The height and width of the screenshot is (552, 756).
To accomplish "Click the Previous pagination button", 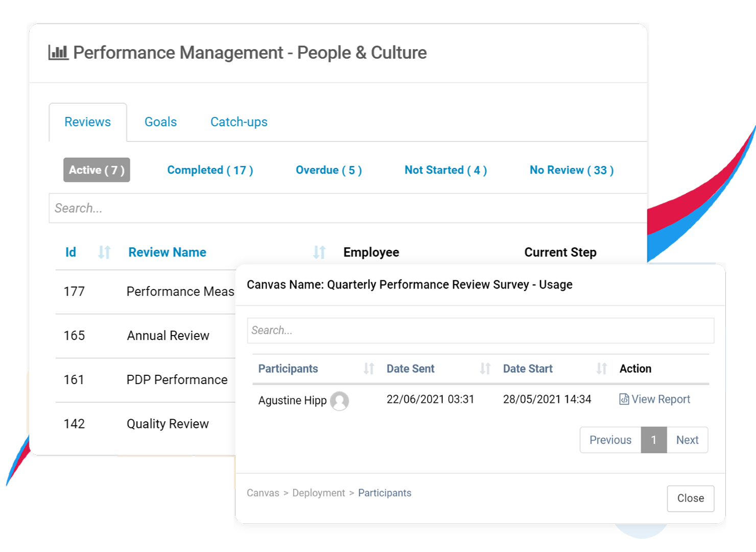I will point(610,440).
